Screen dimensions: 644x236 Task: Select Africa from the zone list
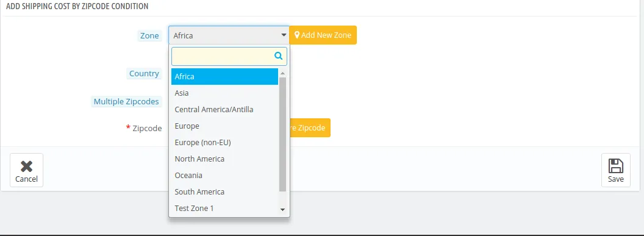pos(224,76)
